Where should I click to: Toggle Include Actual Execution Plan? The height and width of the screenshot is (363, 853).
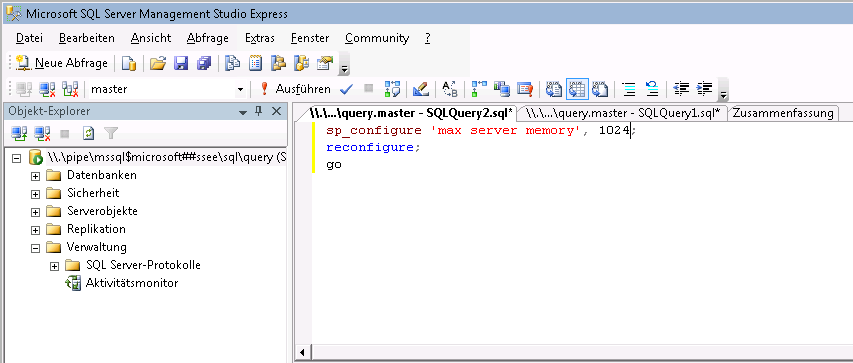[x=479, y=89]
